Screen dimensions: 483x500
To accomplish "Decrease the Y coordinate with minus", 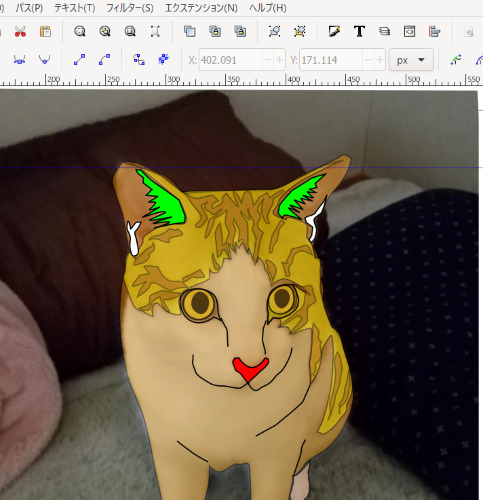I will click(368, 60).
